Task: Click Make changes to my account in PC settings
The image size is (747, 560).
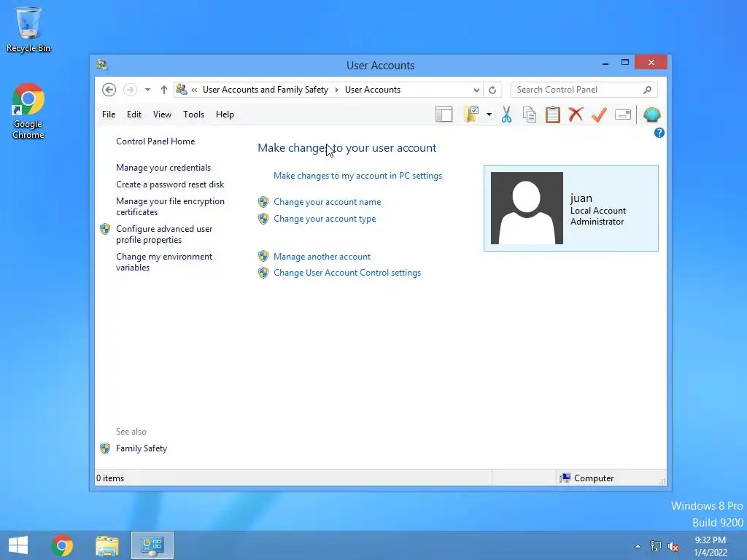Action: [357, 176]
